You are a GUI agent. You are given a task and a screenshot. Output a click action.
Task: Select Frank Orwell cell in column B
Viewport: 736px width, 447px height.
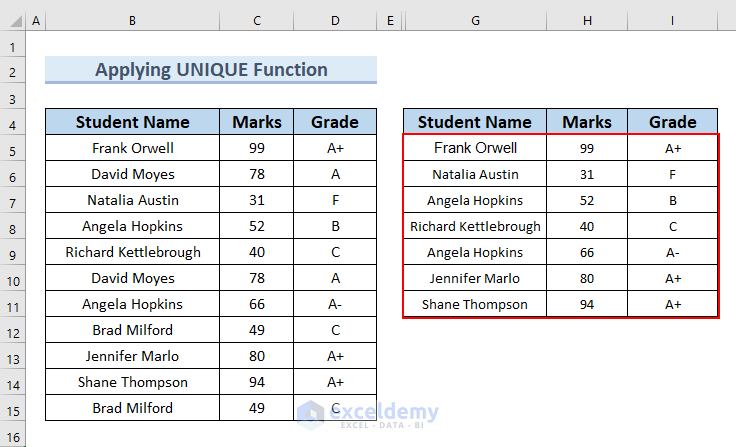(132, 148)
